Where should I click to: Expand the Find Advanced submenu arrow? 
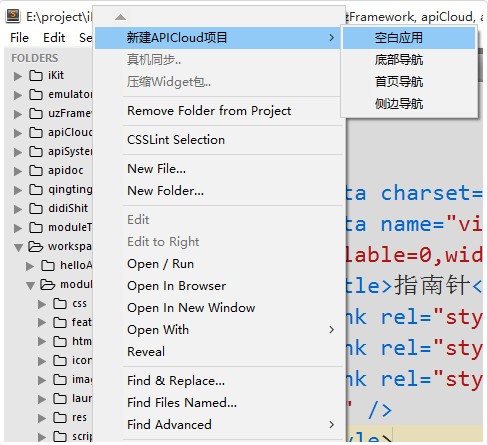click(331, 425)
